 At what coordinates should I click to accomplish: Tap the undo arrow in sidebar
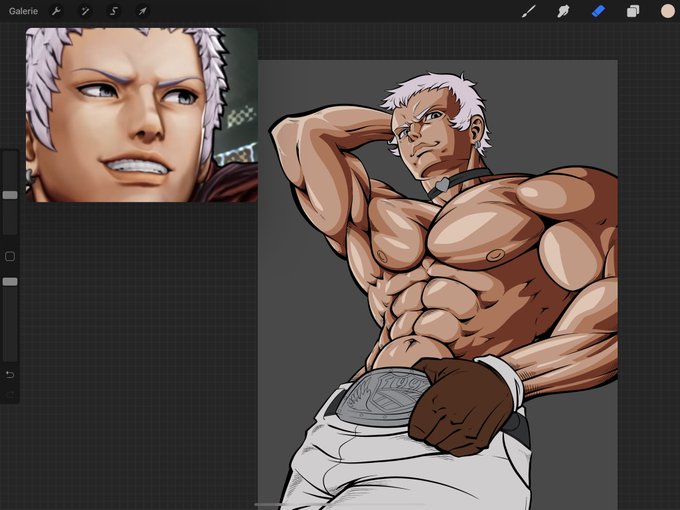pos(10,374)
